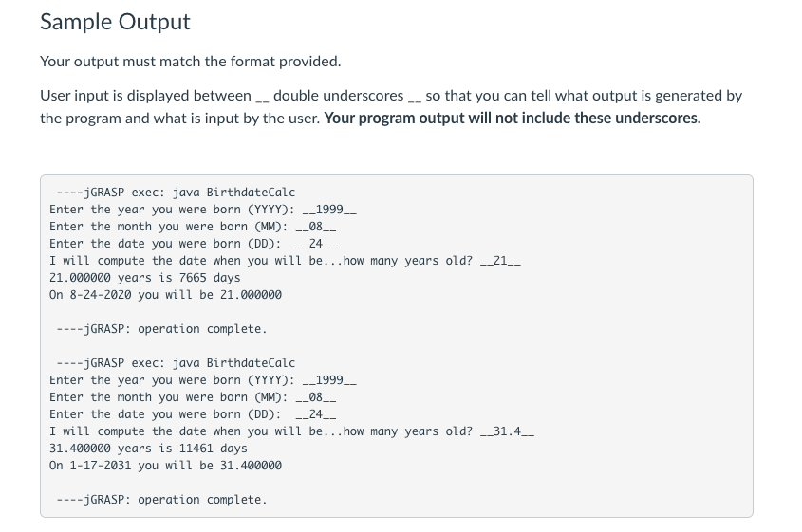
Task: Click the last 'jGRASP: operation complete.' line
Action: (x=161, y=500)
